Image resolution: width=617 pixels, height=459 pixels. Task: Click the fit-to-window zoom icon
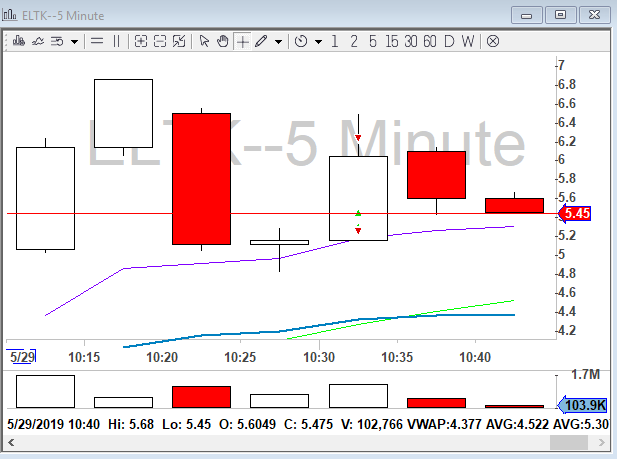[x=179, y=41]
